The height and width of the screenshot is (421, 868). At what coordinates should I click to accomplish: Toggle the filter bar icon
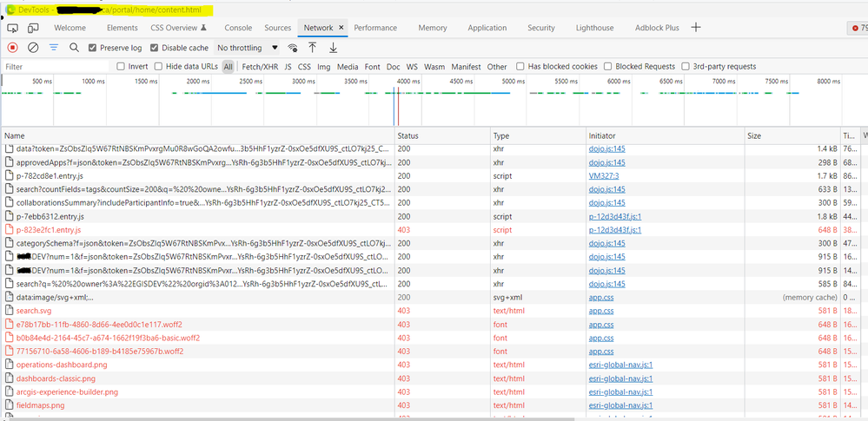(54, 48)
